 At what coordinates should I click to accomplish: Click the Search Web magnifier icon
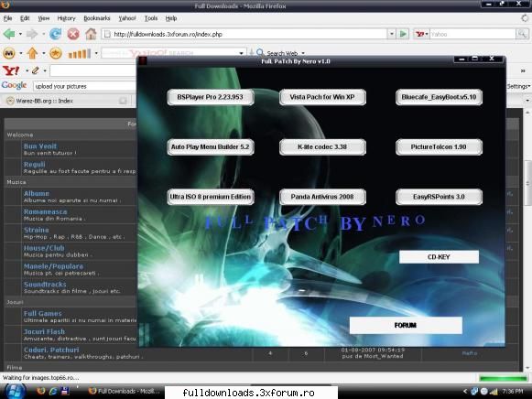tap(260, 52)
